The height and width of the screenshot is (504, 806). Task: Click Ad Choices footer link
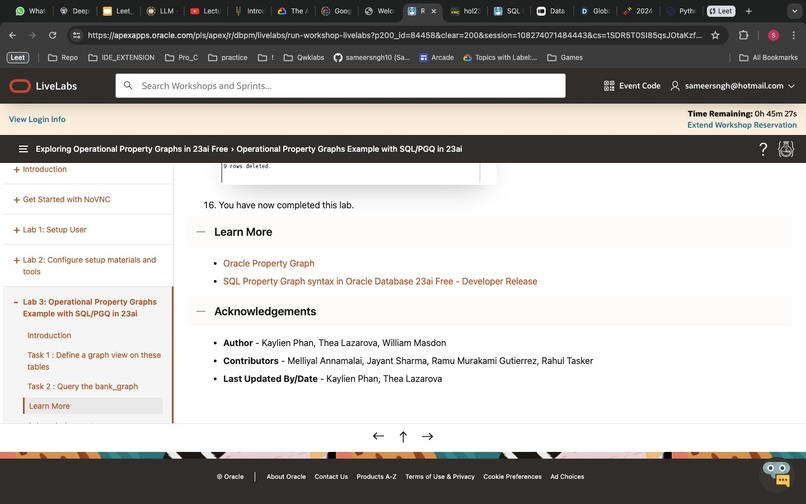(x=567, y=477)
